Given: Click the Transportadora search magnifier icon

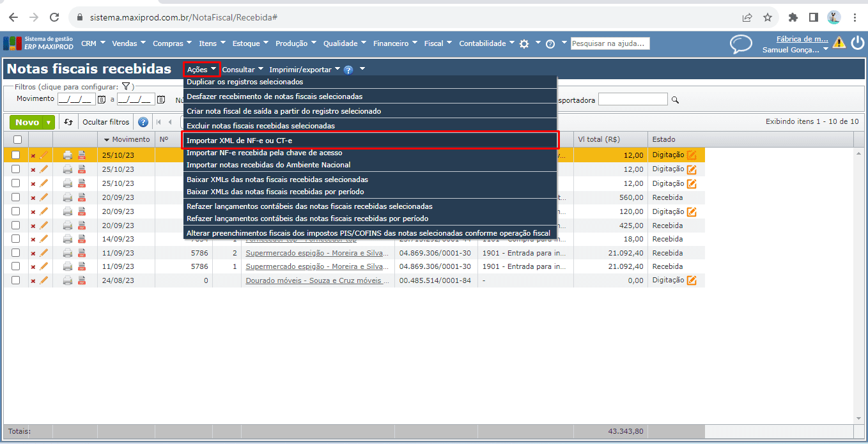Looking at the screenshot, I should pos(675,100).
